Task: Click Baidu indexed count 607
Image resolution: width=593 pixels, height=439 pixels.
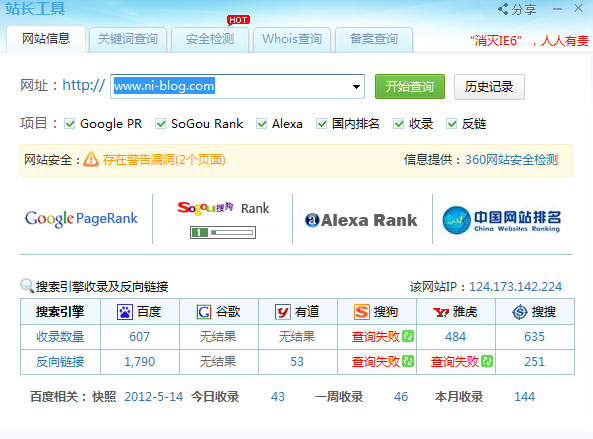Action: coord(140,337)
